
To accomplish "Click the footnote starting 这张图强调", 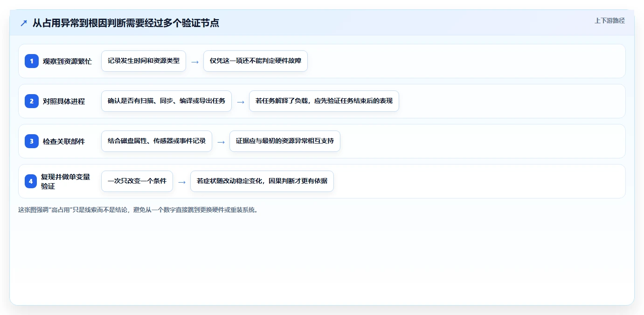I will 138,210.
